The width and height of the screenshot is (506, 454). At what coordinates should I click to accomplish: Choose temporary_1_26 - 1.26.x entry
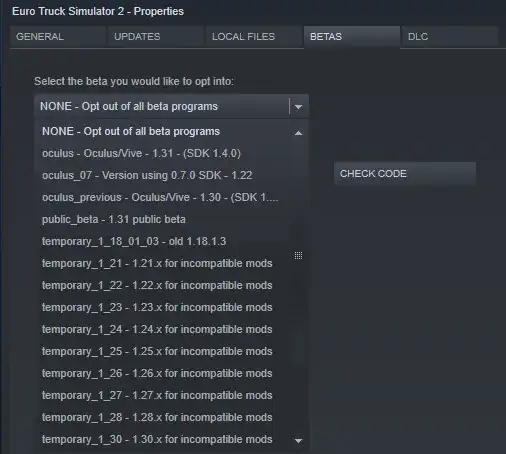pos(164,373)
